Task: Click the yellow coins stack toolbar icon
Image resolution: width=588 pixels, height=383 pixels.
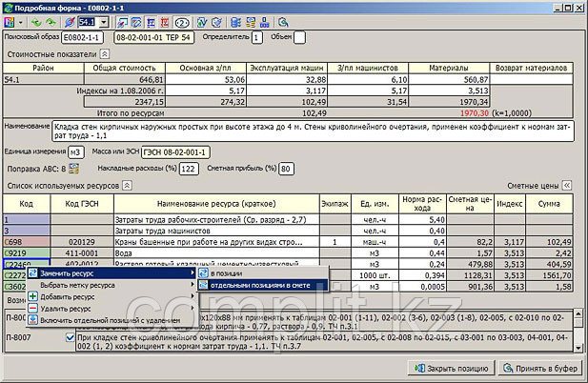Action: click(251, 23)
